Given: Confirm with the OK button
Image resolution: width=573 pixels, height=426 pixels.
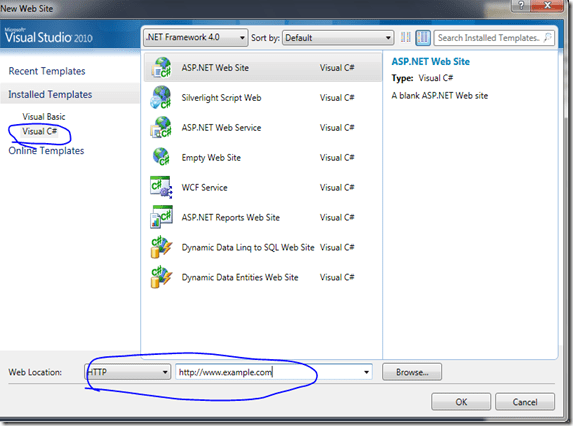Looking at the screenshot, I should (461, 402).
